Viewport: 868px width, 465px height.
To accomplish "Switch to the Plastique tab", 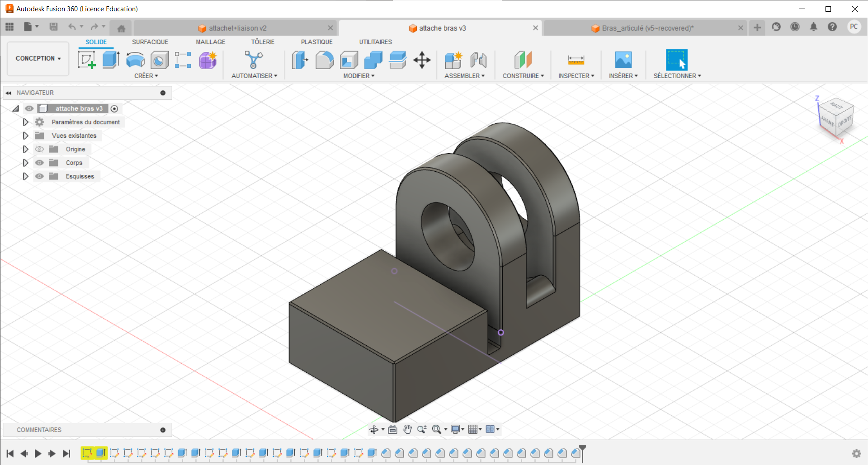I will tap(317, 42).
